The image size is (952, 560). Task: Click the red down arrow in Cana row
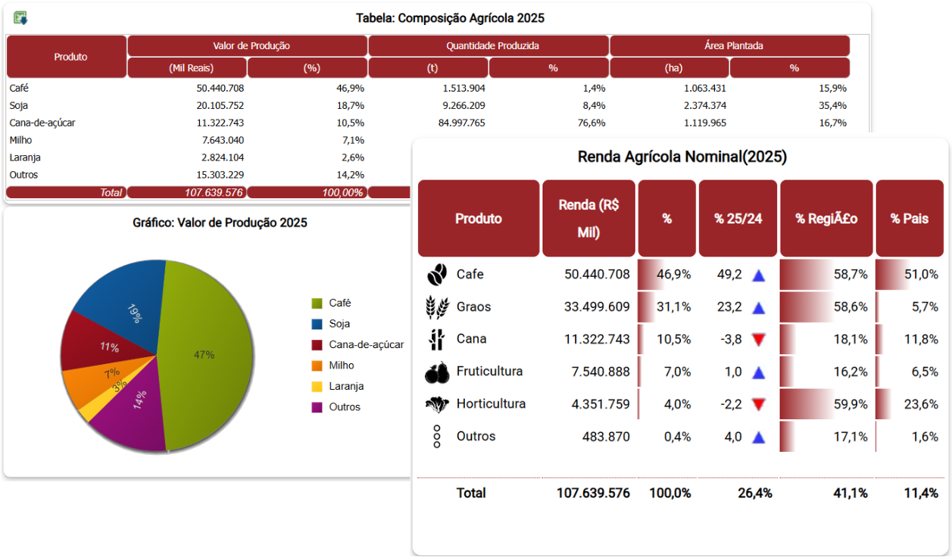coord(759,340)
